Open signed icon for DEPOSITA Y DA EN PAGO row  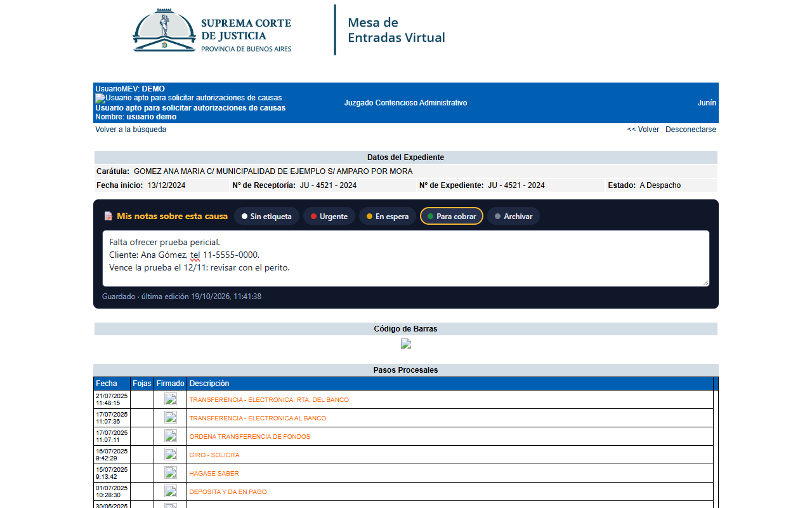[x=171, y=491]
